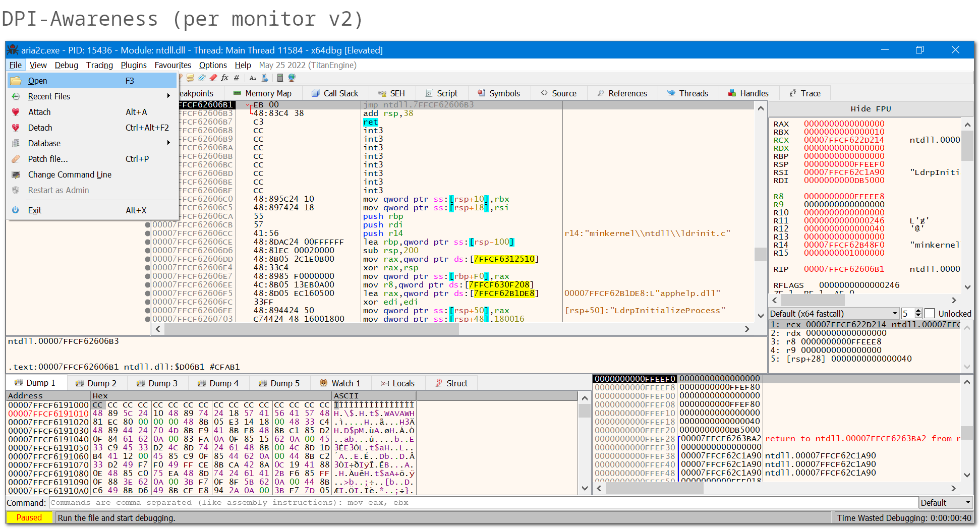Open the Tracing menu
Image resolution: width=980 pixels, height=529 pixels.
point(99,65)
